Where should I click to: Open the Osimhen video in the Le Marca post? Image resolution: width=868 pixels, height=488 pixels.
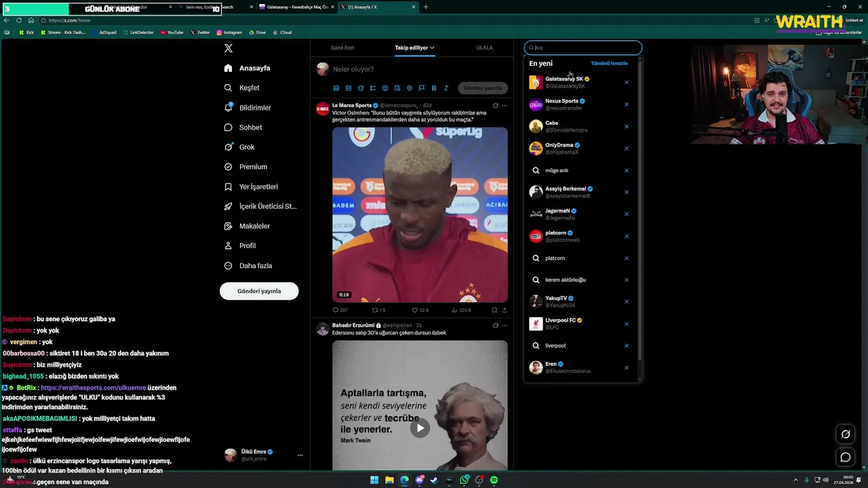click(x=420, y=214)
